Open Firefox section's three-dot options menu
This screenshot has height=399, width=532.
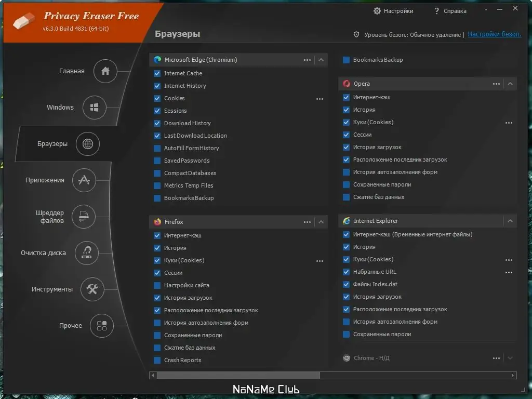pos(308,222)
